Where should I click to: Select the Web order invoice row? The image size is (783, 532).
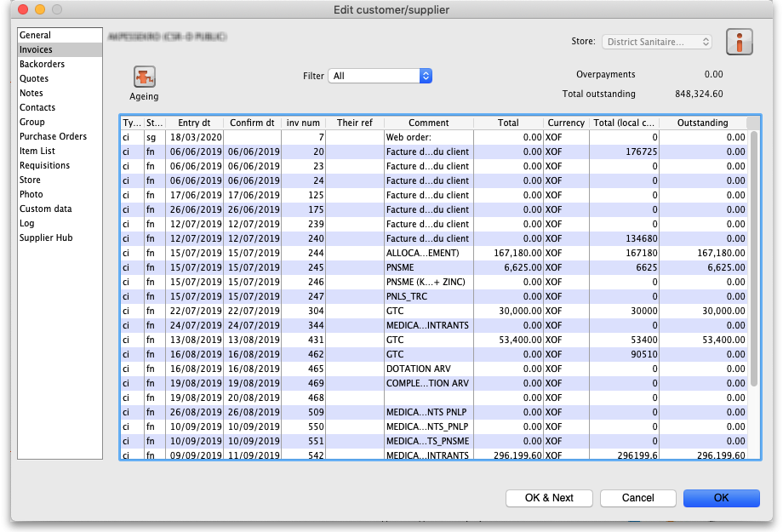[426, 137]
